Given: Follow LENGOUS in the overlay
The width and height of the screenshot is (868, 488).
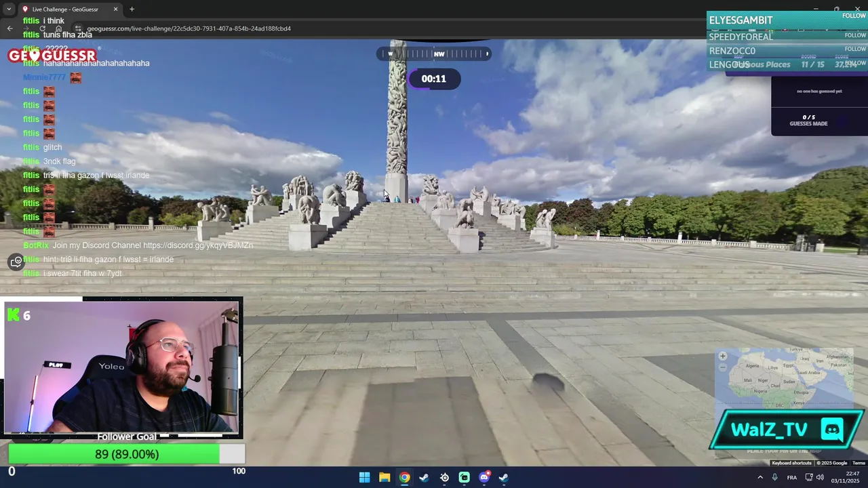Looking at the screenshot, I should click(x=854, y=63).
